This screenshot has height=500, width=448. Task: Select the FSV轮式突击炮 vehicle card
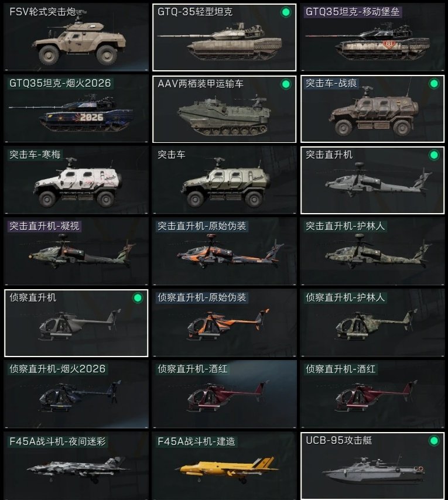[x=76, y=37]
